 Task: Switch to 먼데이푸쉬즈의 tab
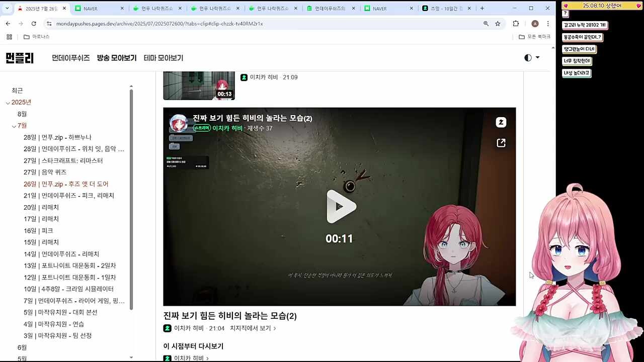coord(330,9)
